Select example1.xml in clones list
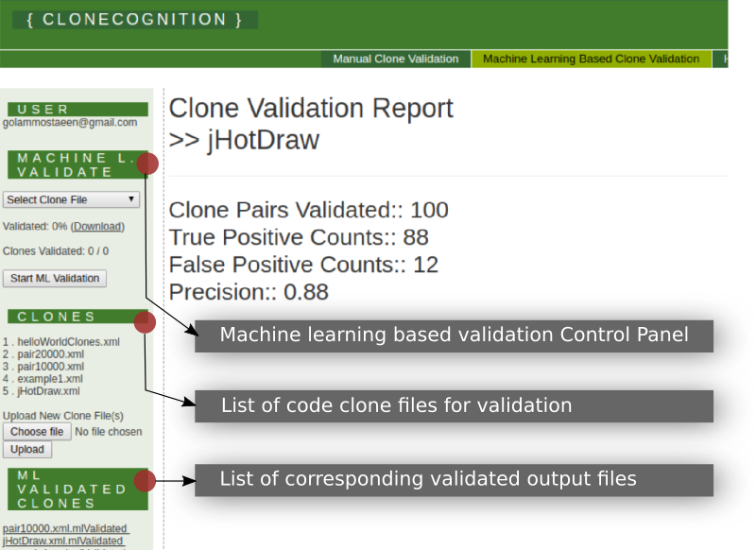The width and height of the screenshot is (756, 550). 50,379
